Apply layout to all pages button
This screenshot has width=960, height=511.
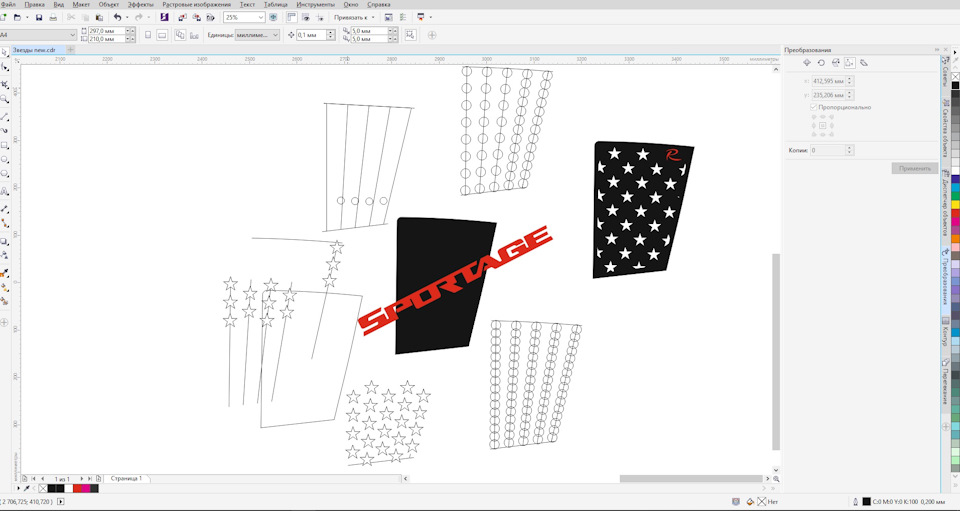pyautogui.click(x=180, y=35)
